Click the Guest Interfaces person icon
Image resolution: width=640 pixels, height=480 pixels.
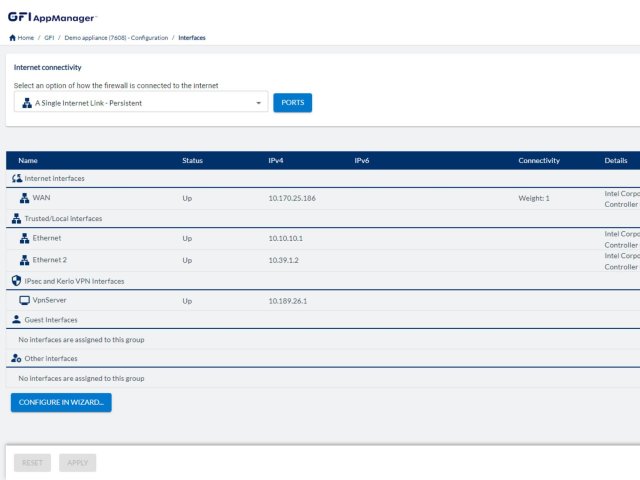tap(16, 319)
